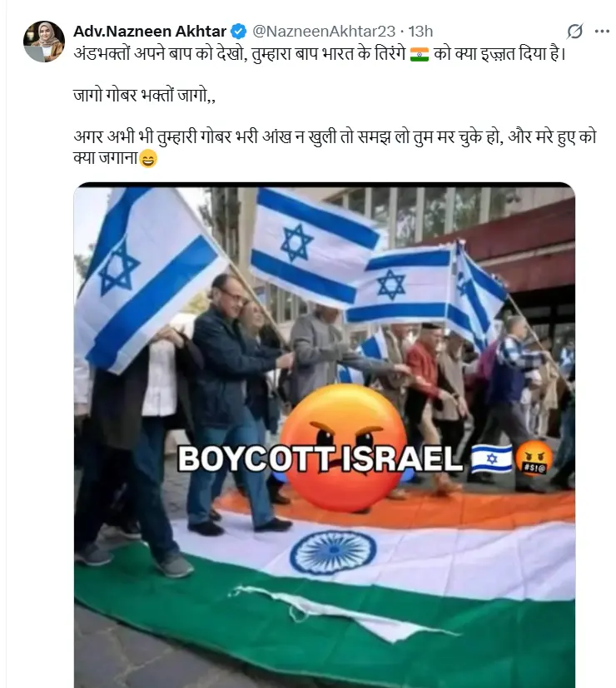Click the 'जागो गोबर भक्तों जागो' line

tap(145, 95)
